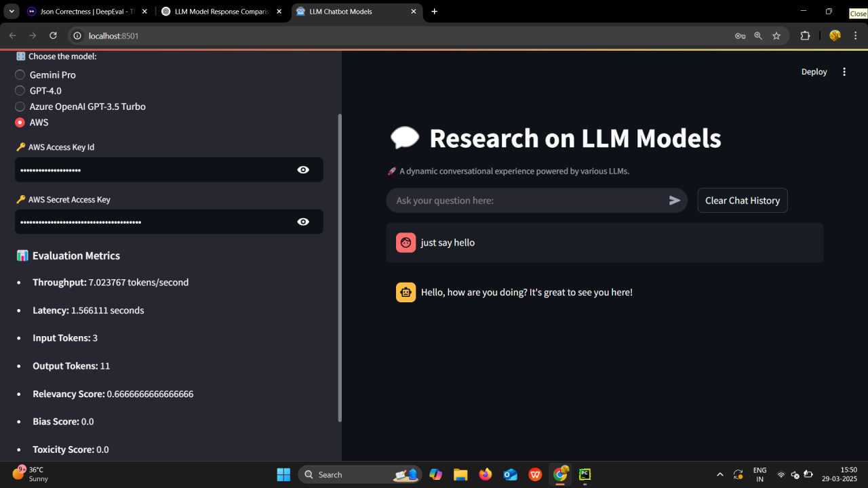Open the Chrome three-dot menu
This screenshot has width=868, height=488.
click(854, 36)
